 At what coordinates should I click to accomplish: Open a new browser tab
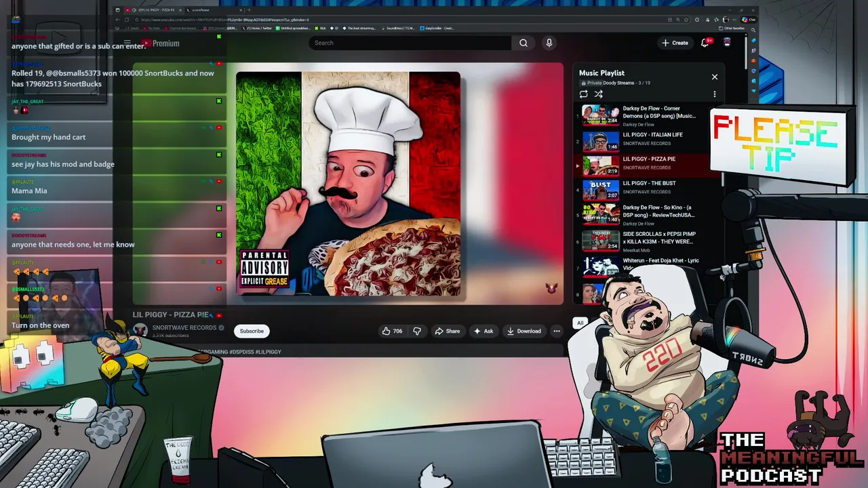pyautogui.click(x=249, y=10)
